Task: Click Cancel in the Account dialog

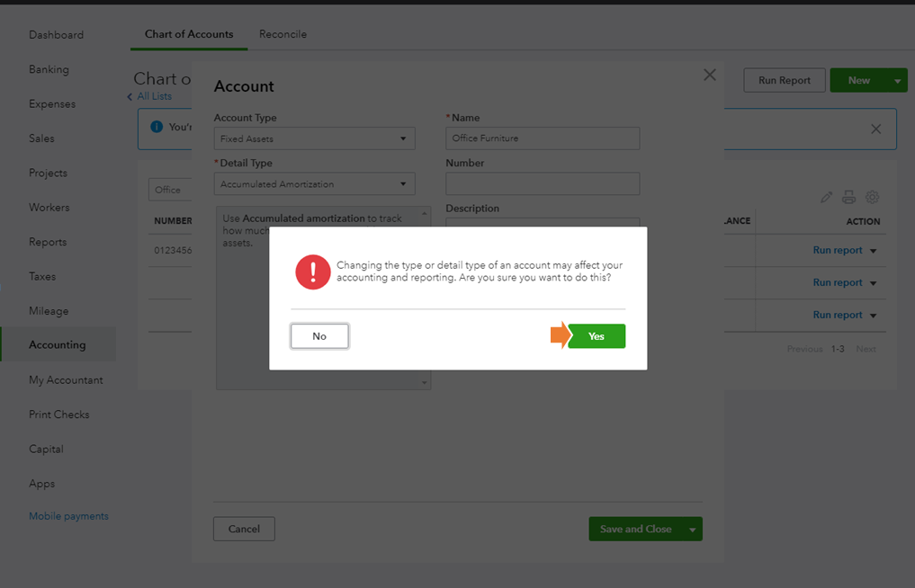Action: pos(244,529)
